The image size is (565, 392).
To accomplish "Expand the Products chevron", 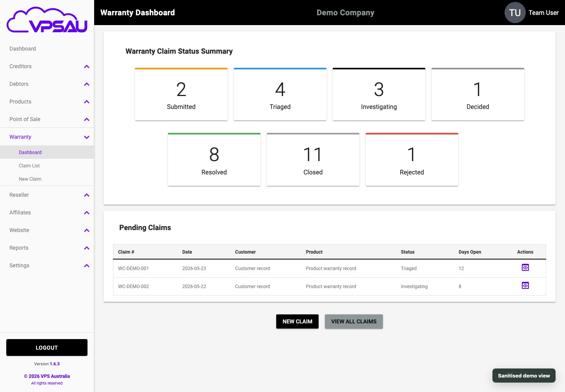I will [x=87, y=102].
